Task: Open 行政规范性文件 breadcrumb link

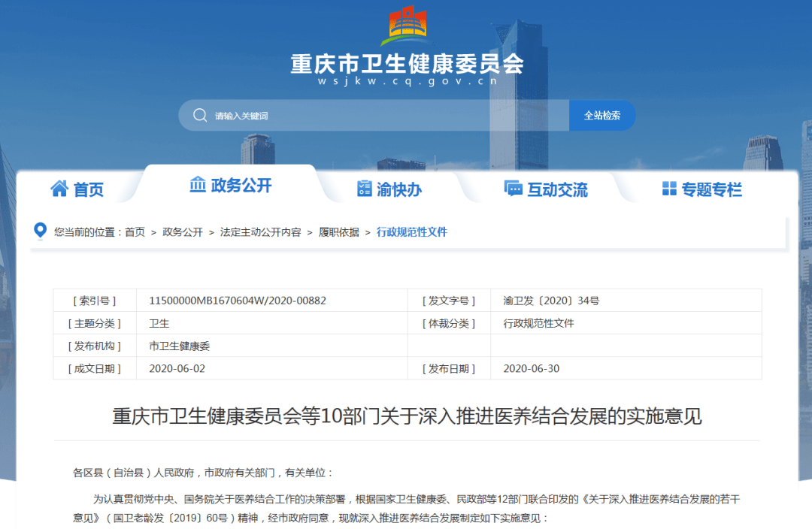Action: coord(412,232)
